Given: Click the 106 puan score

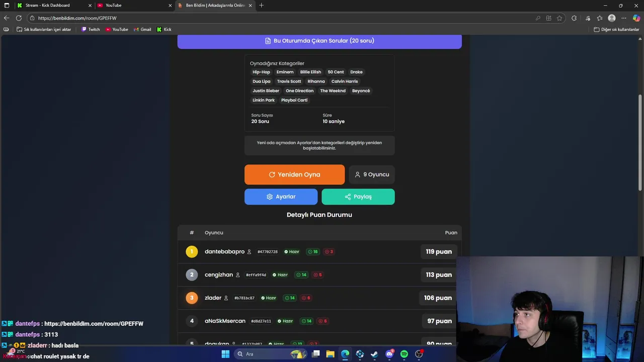Looking at the screenshot, I should click(438, 298).
